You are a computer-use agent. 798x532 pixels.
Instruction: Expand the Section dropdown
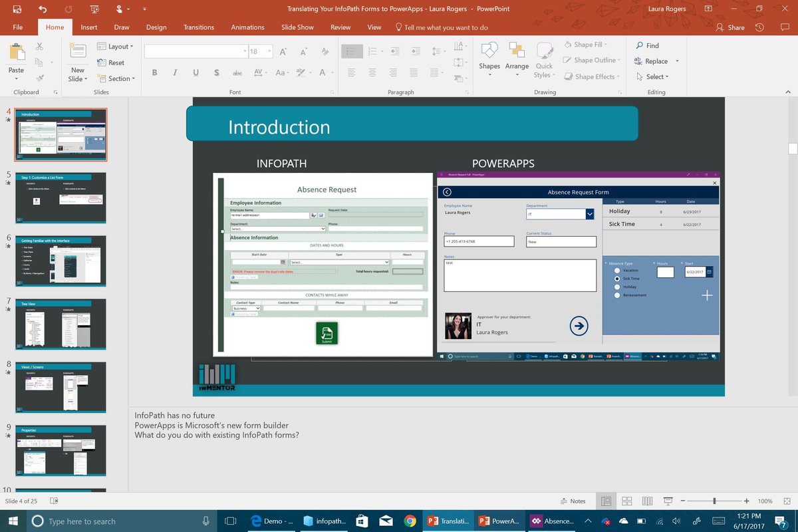click(x=117, y=78)
